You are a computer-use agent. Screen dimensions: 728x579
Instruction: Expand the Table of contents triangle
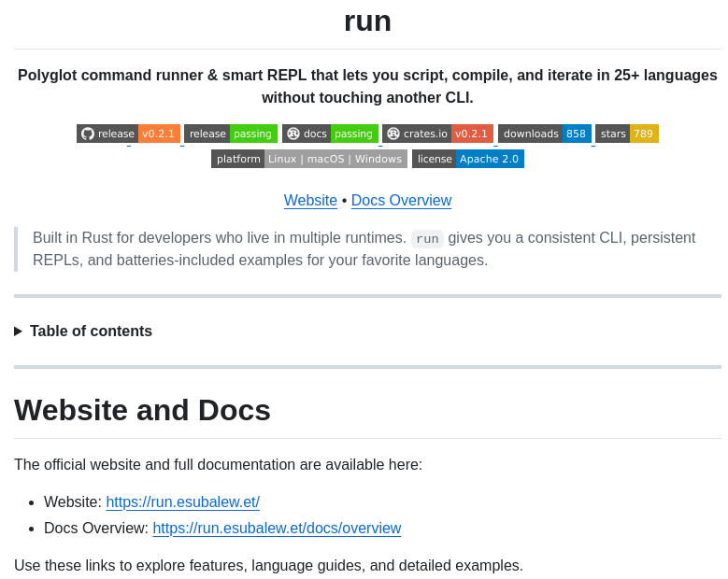click(x=19, y=332)
